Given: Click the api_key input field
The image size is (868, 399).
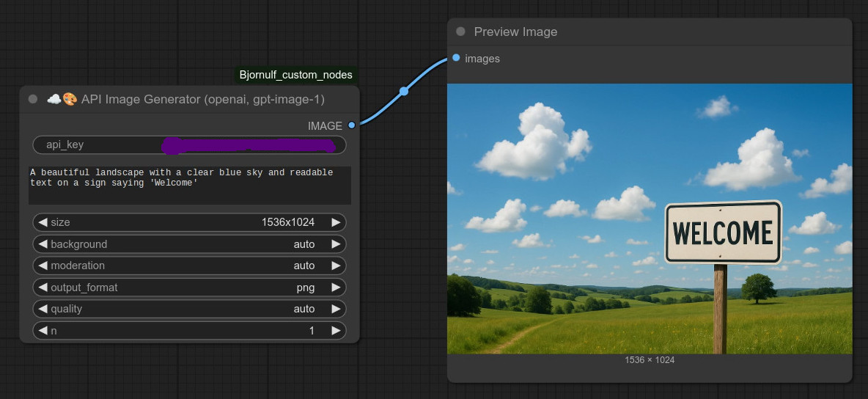Looking at the screenshot, I should (x=189, y=144).
